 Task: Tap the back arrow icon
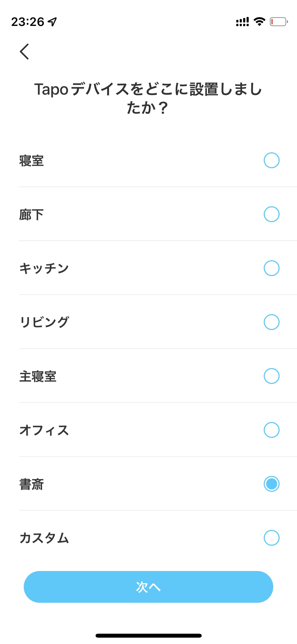24,52
